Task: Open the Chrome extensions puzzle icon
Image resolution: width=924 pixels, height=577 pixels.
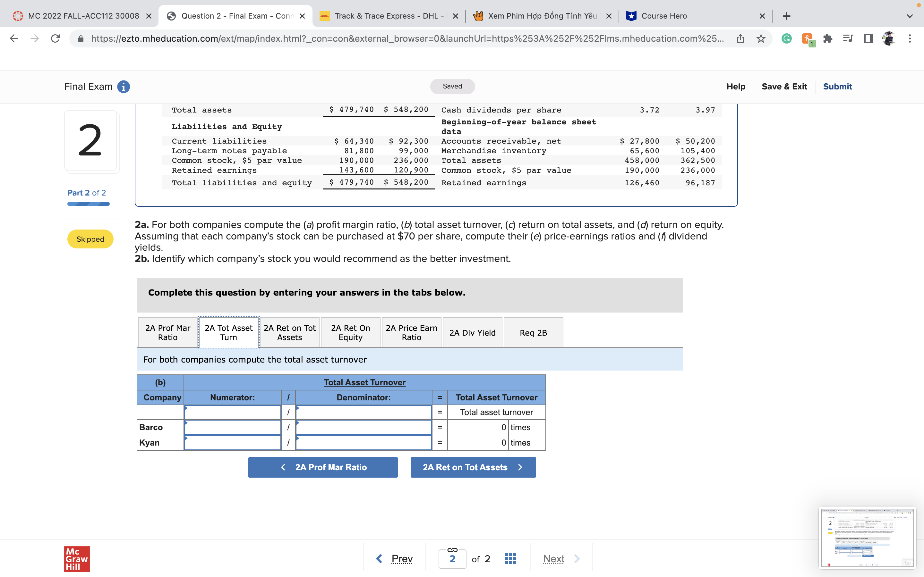Action: tap(827, 38)
